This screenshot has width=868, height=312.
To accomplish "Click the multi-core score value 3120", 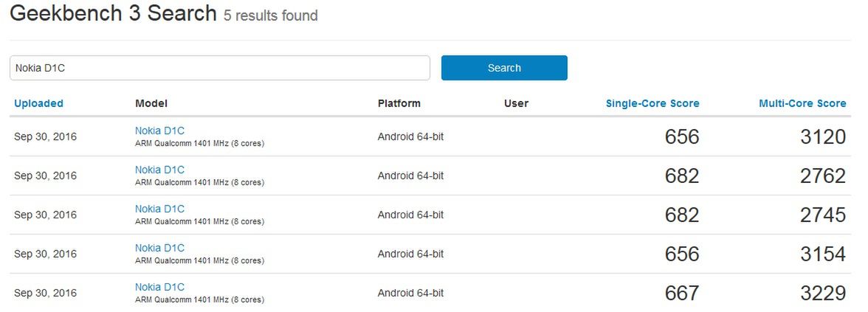I will 823,136.
